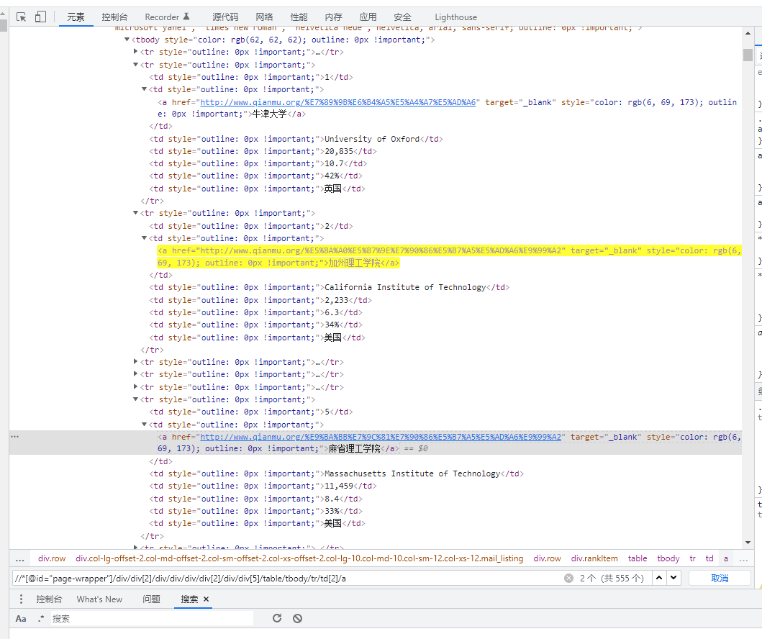Refresh the drawer search results

click(277, 618)
